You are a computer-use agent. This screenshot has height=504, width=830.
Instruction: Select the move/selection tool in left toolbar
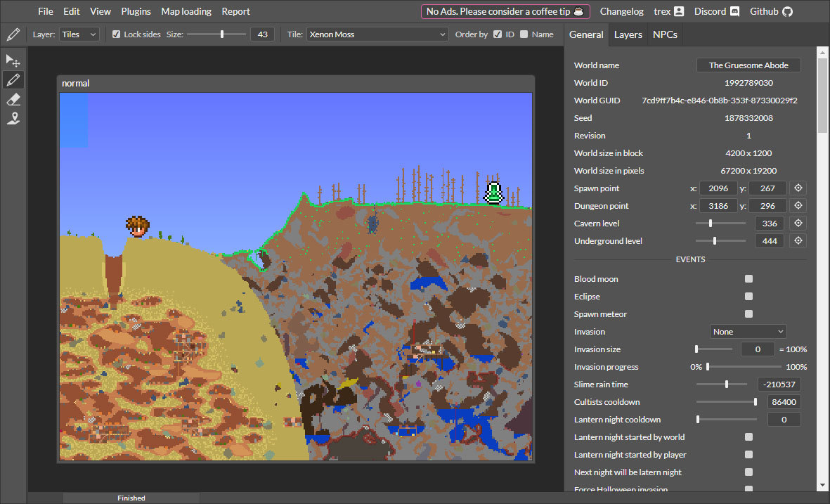tap(13, 61)
